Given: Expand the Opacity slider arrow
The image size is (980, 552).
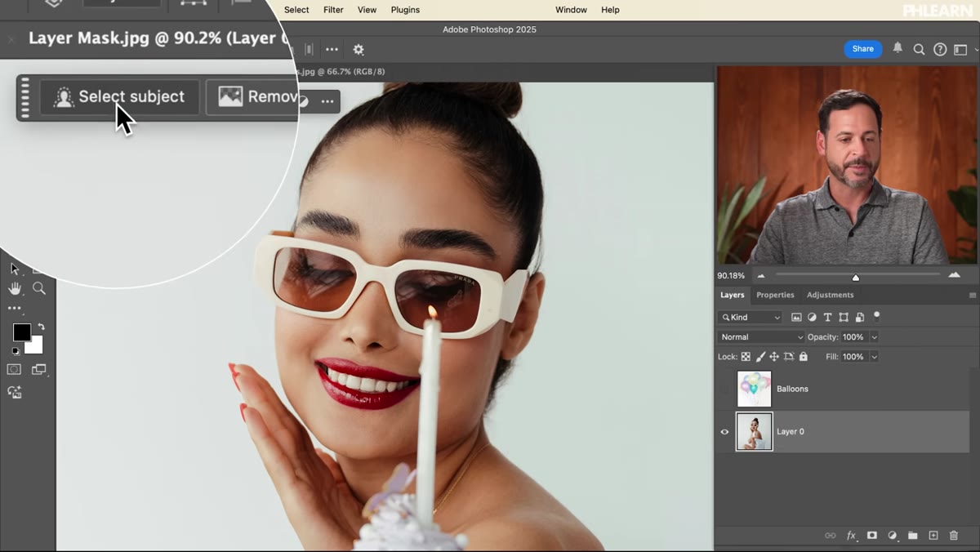Looking at the screenshot, I should point(874,337).
